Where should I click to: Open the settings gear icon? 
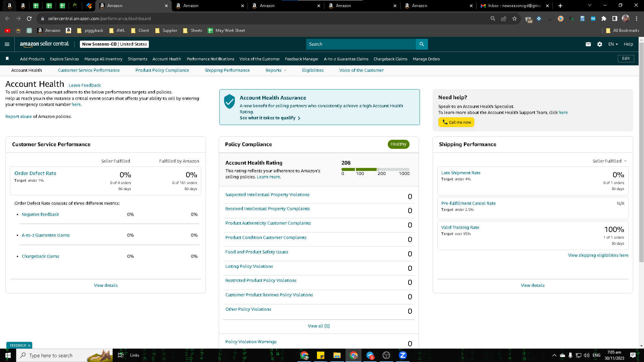tap(600, 44)
